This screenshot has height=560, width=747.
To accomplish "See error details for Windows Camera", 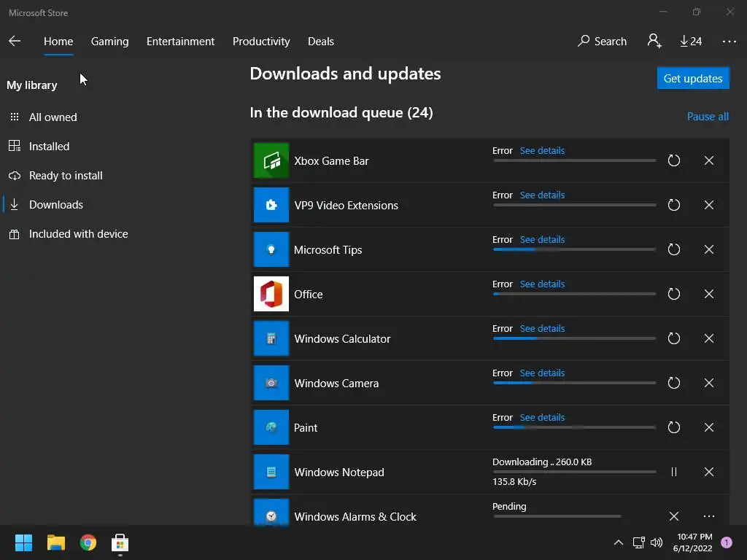I will click(x=542, y=373).
